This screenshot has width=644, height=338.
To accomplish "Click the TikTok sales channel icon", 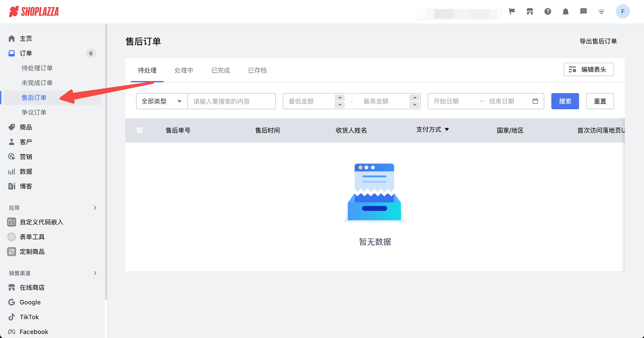I will pos(12,317).
